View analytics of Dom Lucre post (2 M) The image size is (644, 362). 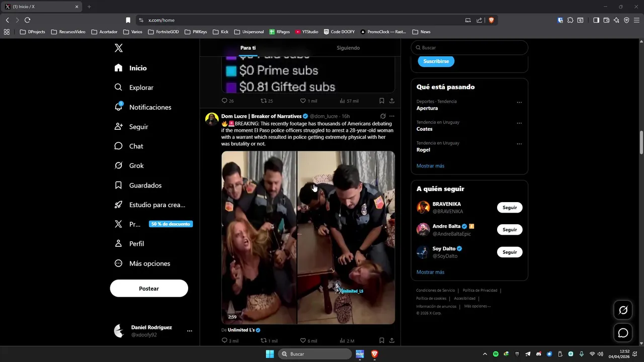[347, 341]
